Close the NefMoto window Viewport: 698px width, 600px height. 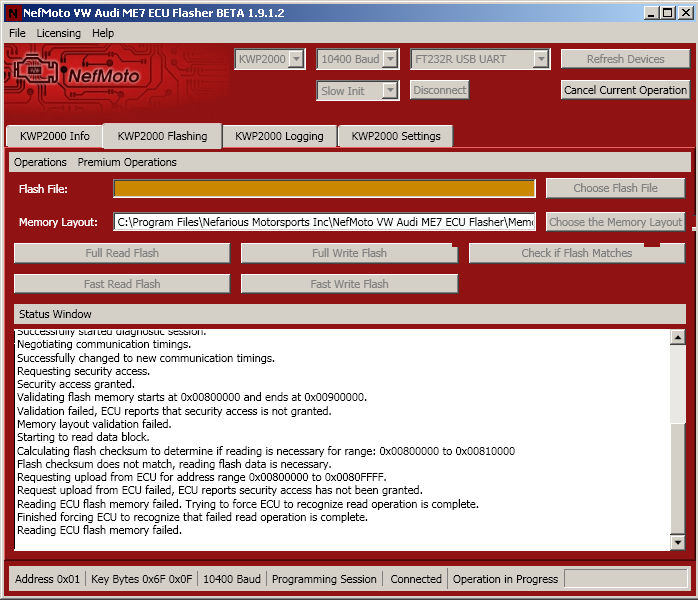[685, 13]
